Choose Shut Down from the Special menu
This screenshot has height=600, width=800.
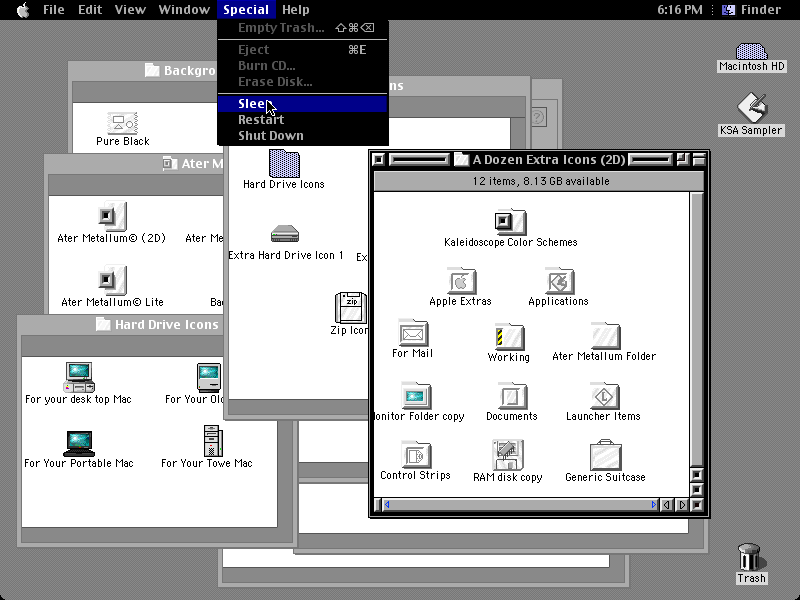[303, 136]
